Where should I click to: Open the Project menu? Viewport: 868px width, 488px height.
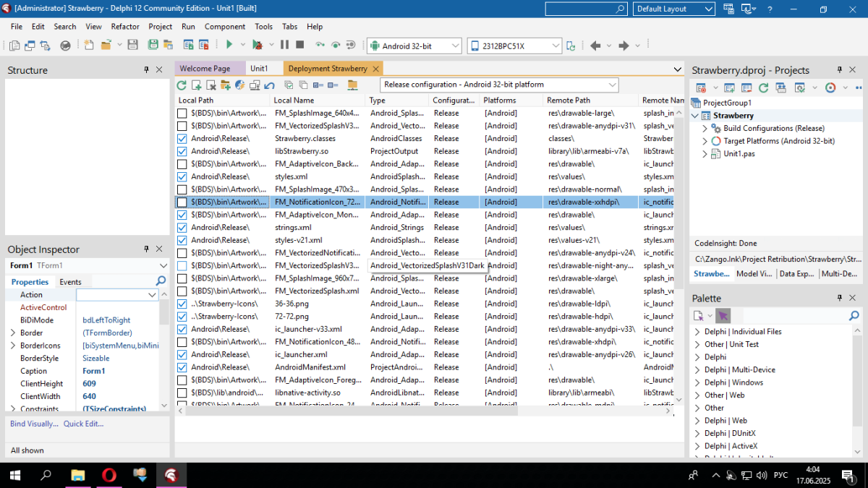pos(161,27)
